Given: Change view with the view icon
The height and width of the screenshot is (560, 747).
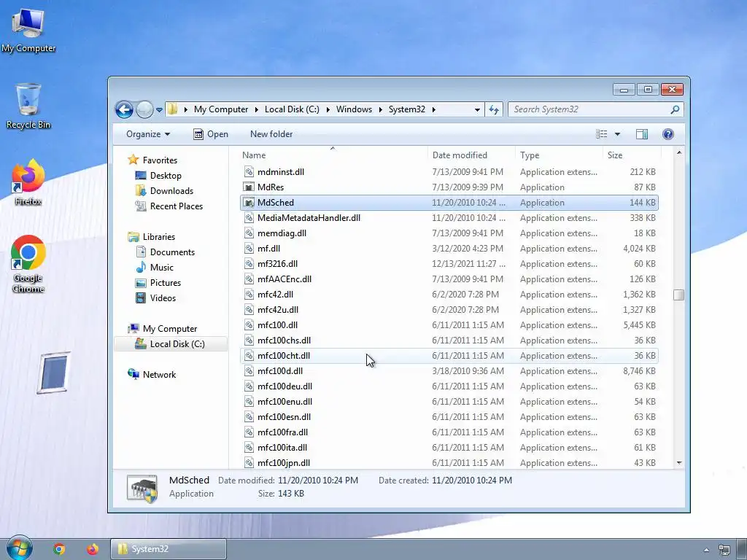Looking at the screenshot, I should [602, 134].
